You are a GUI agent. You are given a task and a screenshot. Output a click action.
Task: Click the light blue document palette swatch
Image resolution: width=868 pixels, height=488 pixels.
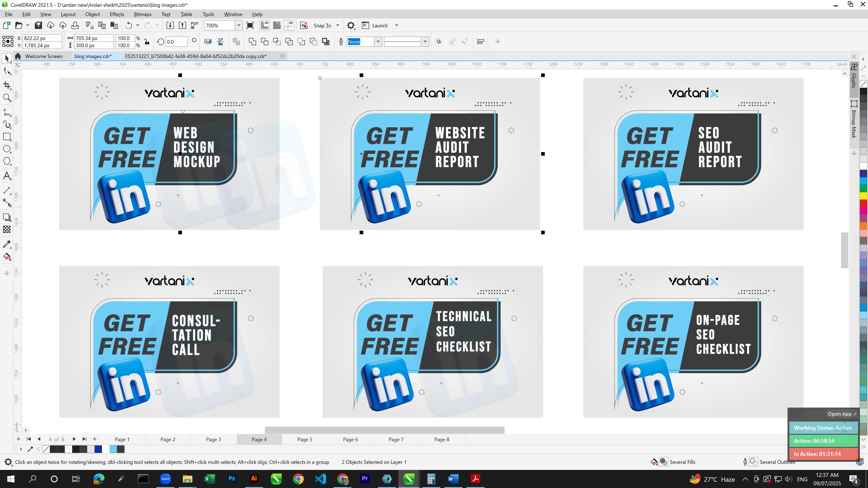click(x=113, y=449)
